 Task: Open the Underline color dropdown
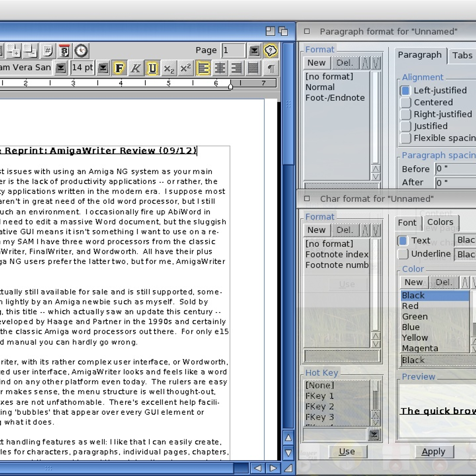[465, 254]
